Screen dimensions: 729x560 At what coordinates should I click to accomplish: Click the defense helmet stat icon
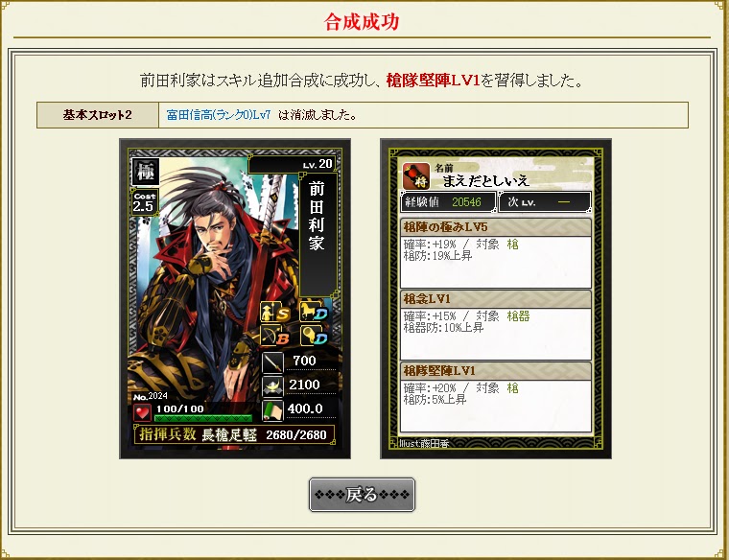click(273, 386)
